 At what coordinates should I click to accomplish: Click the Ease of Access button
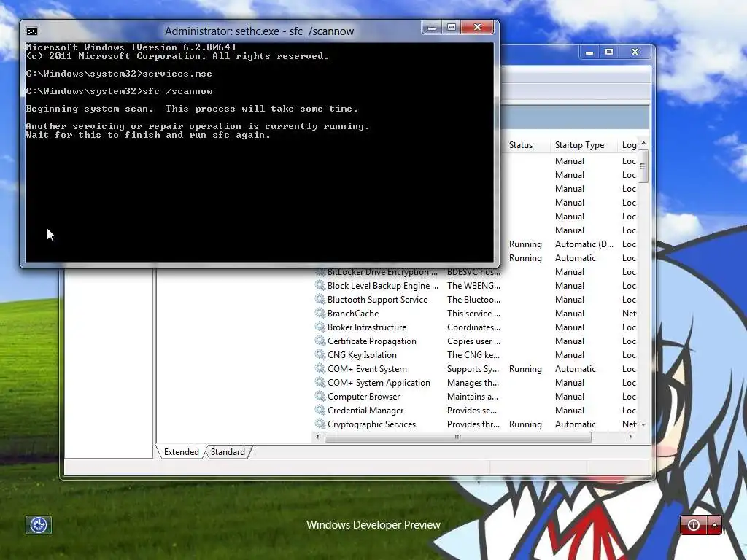tap(39, 525)
